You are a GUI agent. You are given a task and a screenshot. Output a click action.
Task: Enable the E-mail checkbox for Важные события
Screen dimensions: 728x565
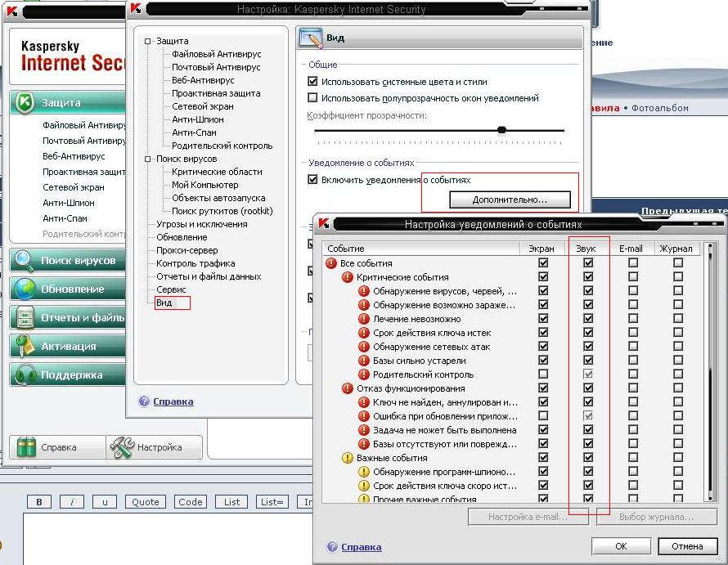(x=633, y=458)
